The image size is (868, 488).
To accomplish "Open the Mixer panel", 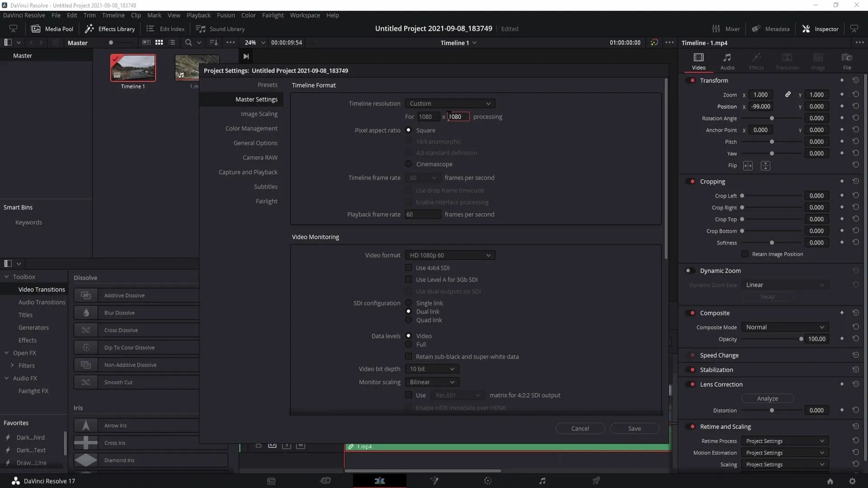I will 726,29.
